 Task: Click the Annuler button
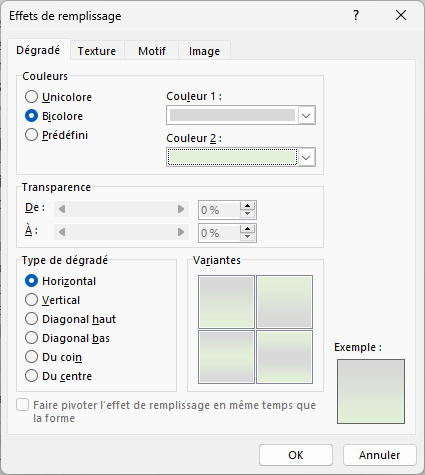pos(380,455)
